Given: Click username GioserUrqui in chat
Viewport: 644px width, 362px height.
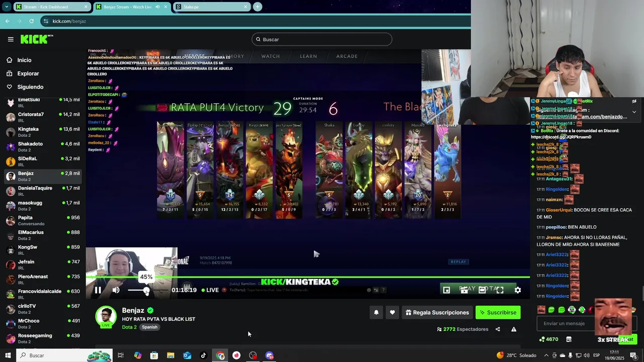Looking at the screenshot, I should point(559,210).
